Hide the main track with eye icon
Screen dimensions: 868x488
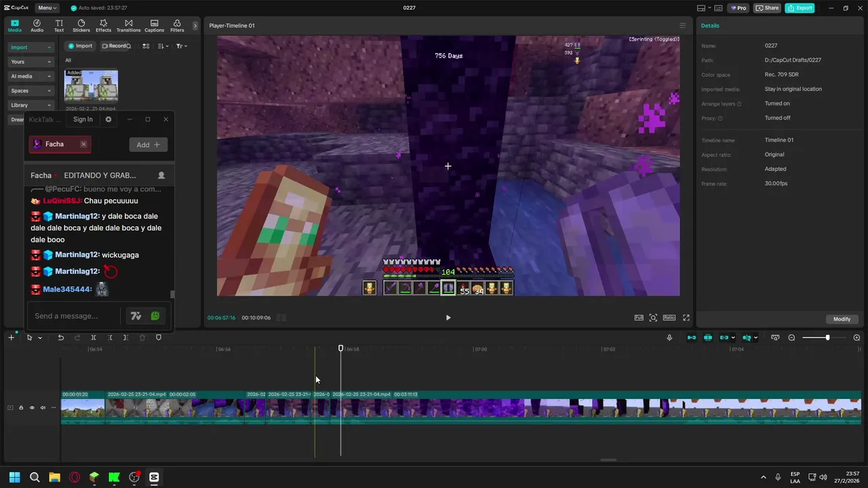coord(32,408)
